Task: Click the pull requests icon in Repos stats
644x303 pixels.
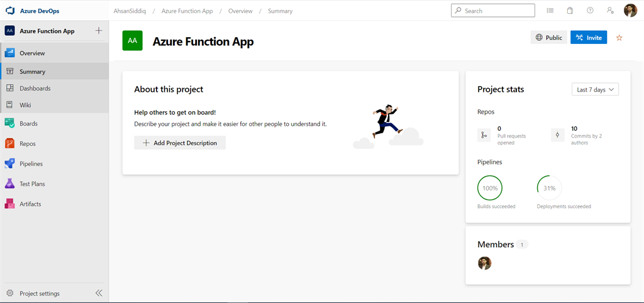Action: (484, 135)
